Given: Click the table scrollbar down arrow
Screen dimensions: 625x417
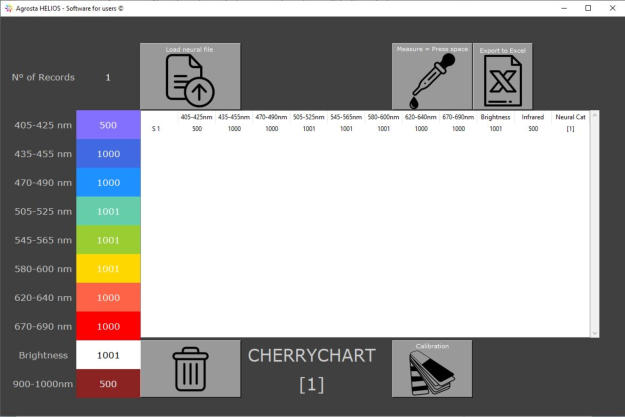Looking at the screenshot, I should click(595, 333).
